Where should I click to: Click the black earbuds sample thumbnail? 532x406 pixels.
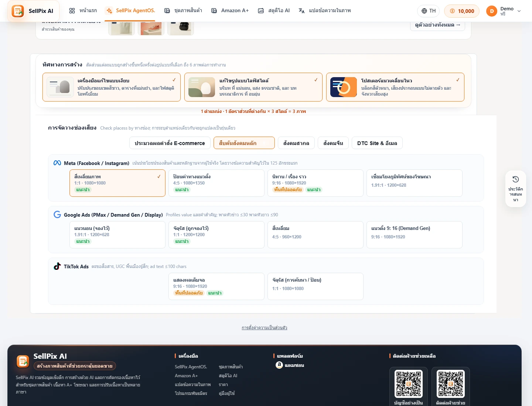(181, 28)
